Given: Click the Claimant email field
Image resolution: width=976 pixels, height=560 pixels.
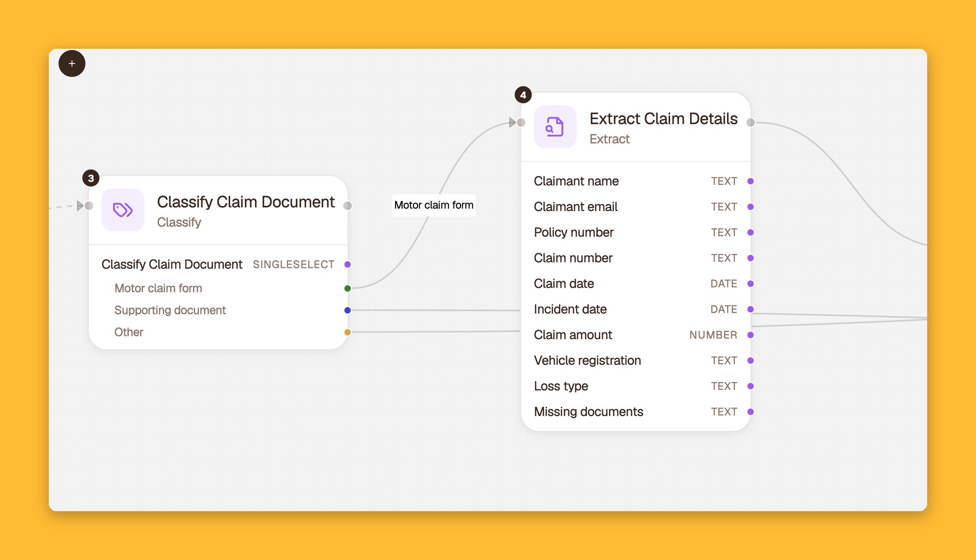Looking at the screenshot, I should 636,207.
